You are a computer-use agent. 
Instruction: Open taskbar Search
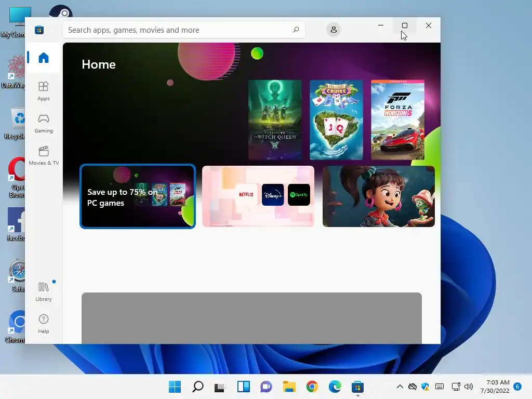tap(198, 387)
